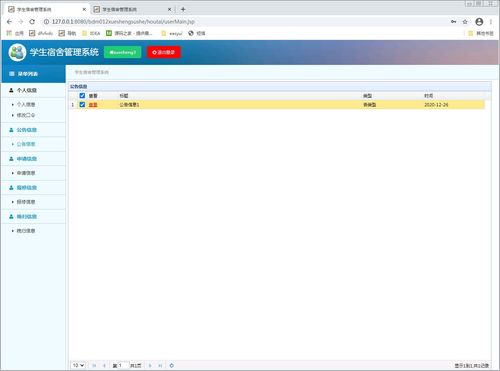This screenshot has height=371, width=500.
Task: Go to last page with pager icon
Action: click(160, 366)
